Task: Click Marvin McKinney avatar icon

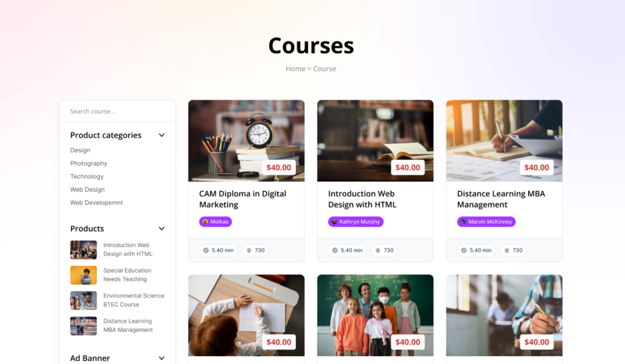Action: pos(463,222)
